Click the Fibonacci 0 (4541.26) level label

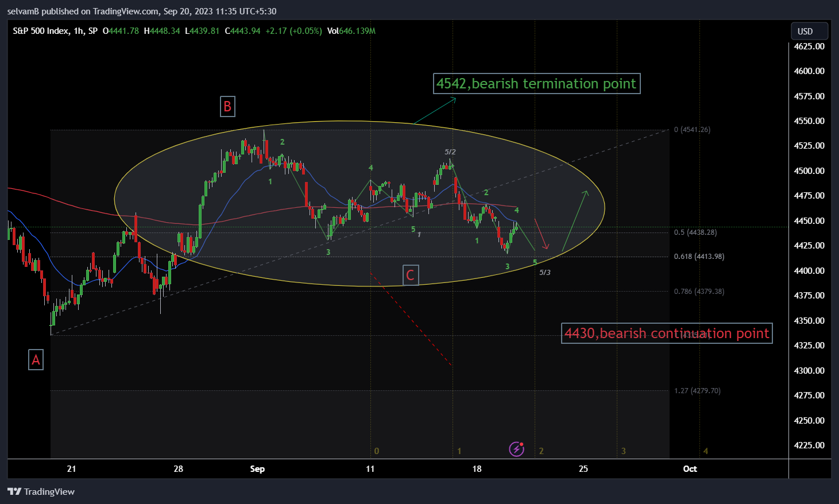pyautogui.click(x=692, y=130)
